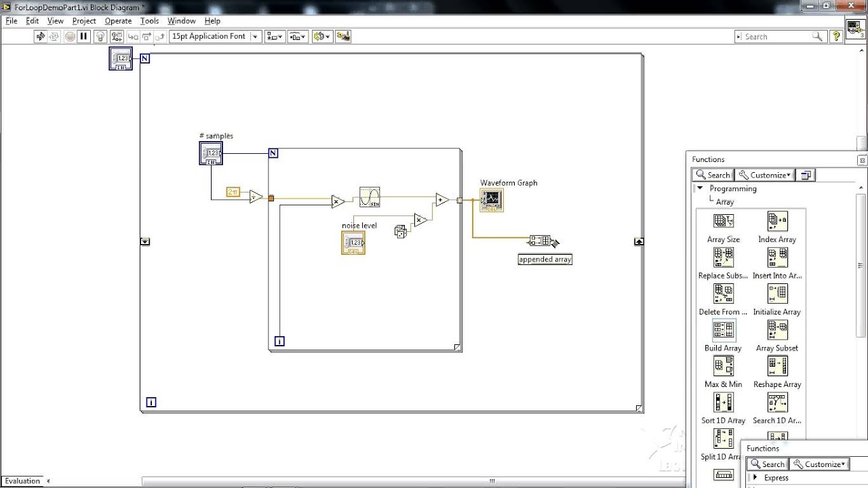Open Customize in the second Functions palette

pyautogui.click(x=819, y=464)
